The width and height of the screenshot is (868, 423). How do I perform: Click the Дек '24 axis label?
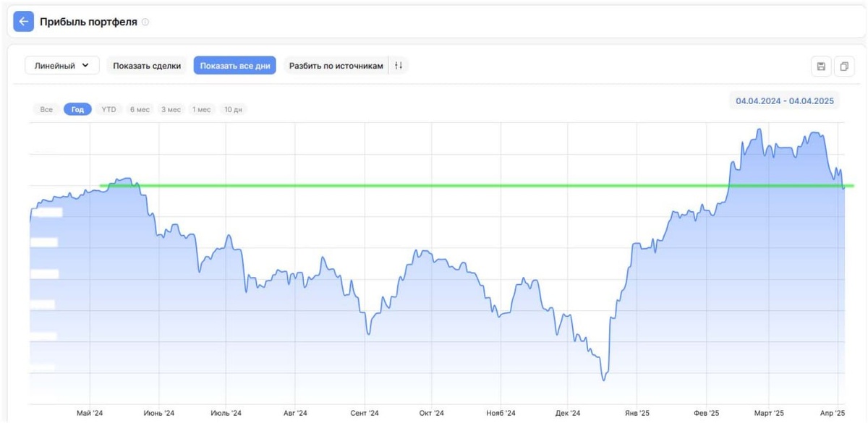[568, 413]
